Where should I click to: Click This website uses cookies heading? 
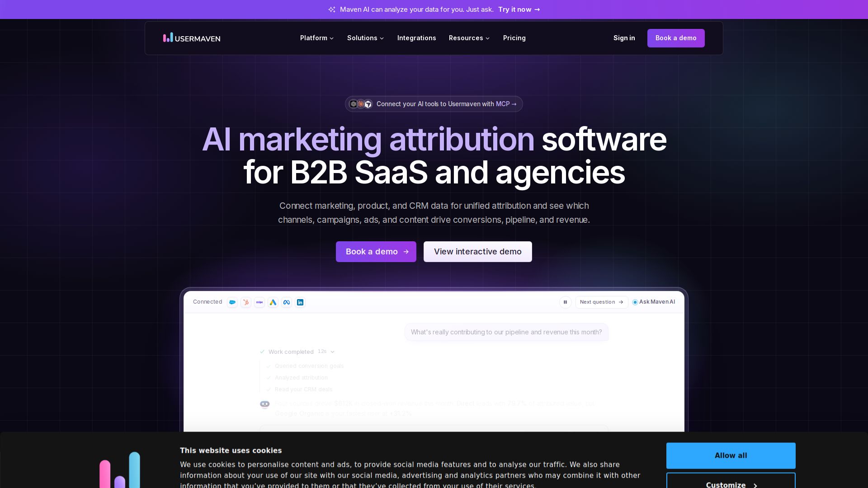(x=231, y=450)
